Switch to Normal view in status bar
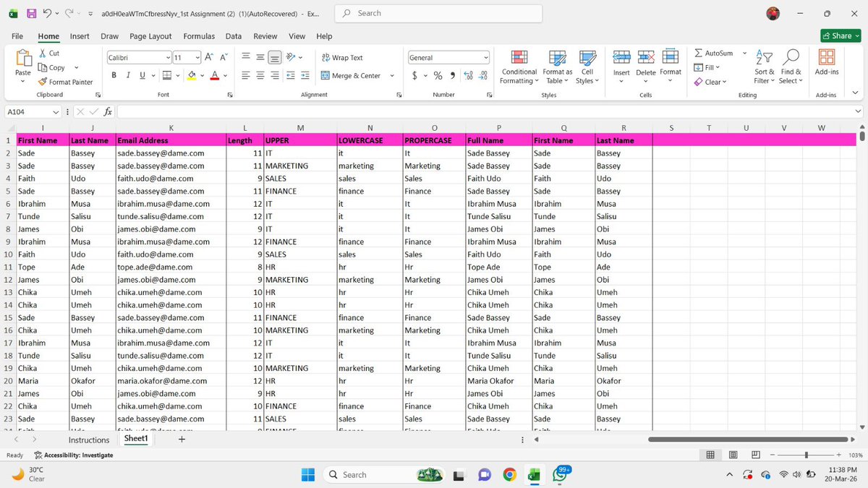Viewport: 868px width, 488px height. [710, 455]
